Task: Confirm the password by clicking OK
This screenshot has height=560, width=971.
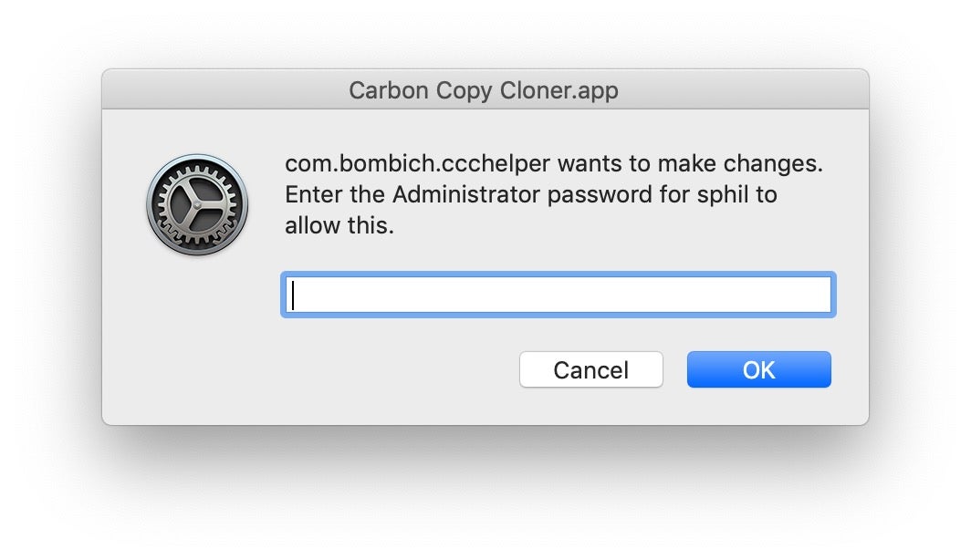Action: pyautogui.click(x=758, y=369)
